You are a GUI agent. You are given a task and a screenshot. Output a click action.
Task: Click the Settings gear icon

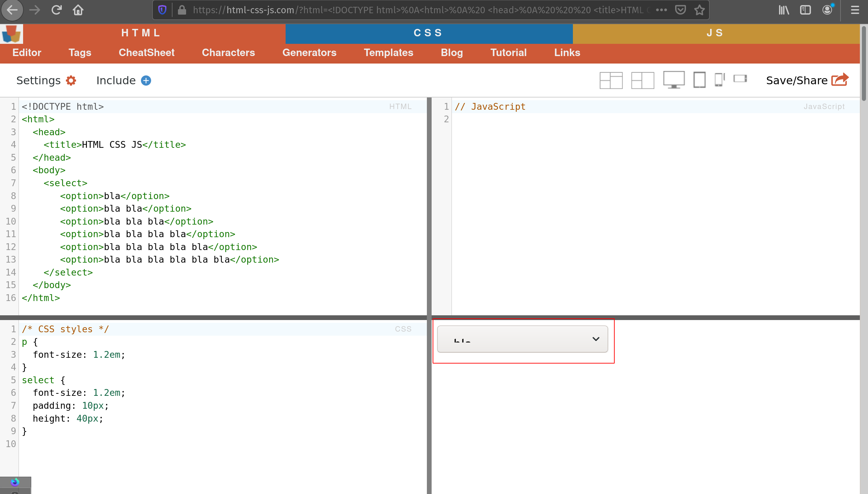[71, 81]
